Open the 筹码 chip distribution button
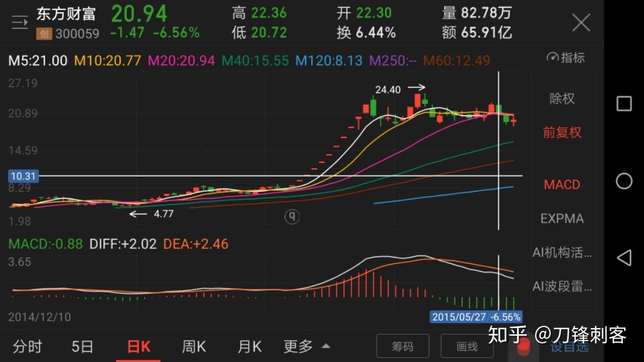Screen dimensions: 644x362 (403, 346)
